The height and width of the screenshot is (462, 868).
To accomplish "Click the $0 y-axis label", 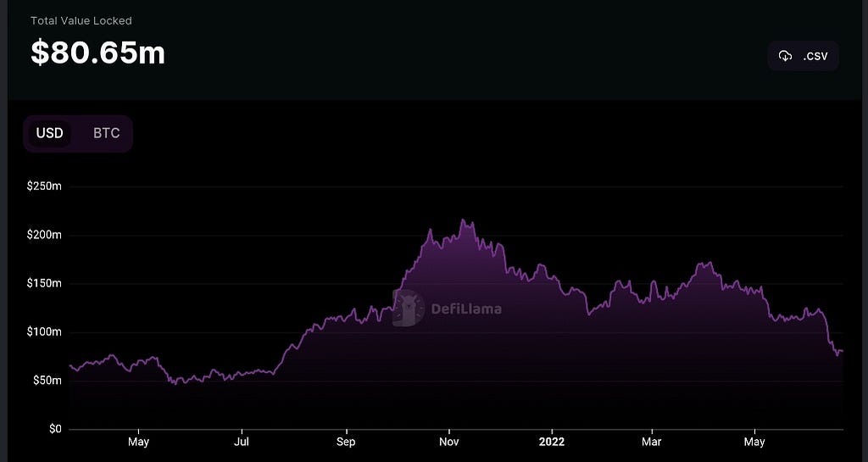I will click(x=55, y=429).
